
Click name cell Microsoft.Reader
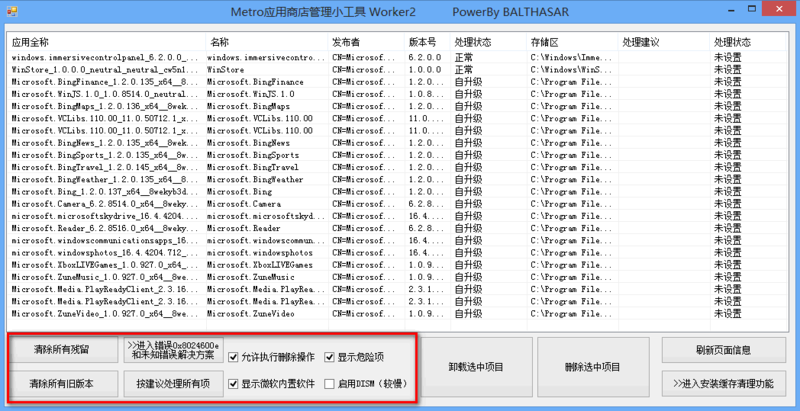(x=244, y=228)
